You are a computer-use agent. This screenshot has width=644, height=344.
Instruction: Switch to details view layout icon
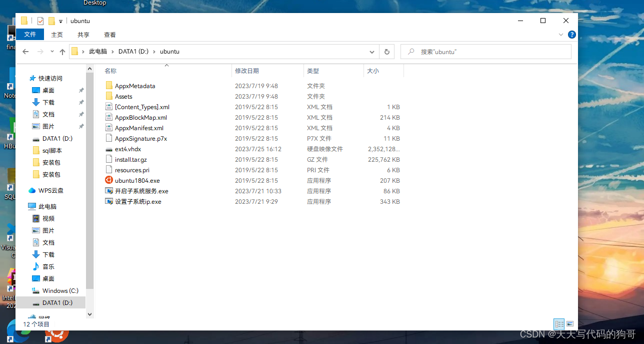[559, 323]
